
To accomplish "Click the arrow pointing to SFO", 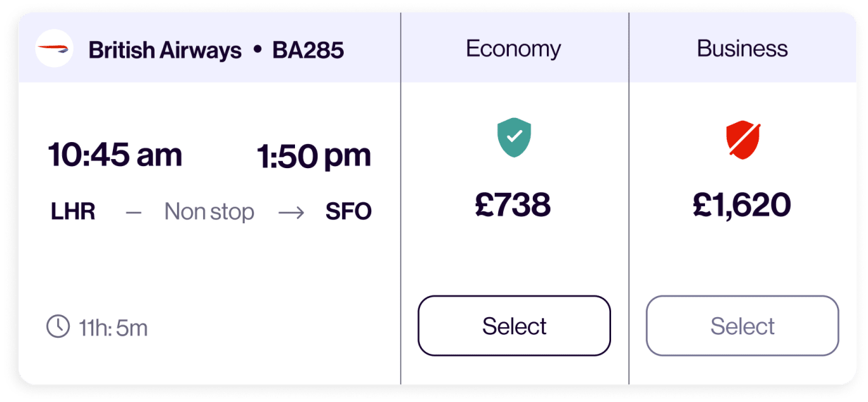I will click(x=290, y=212).
